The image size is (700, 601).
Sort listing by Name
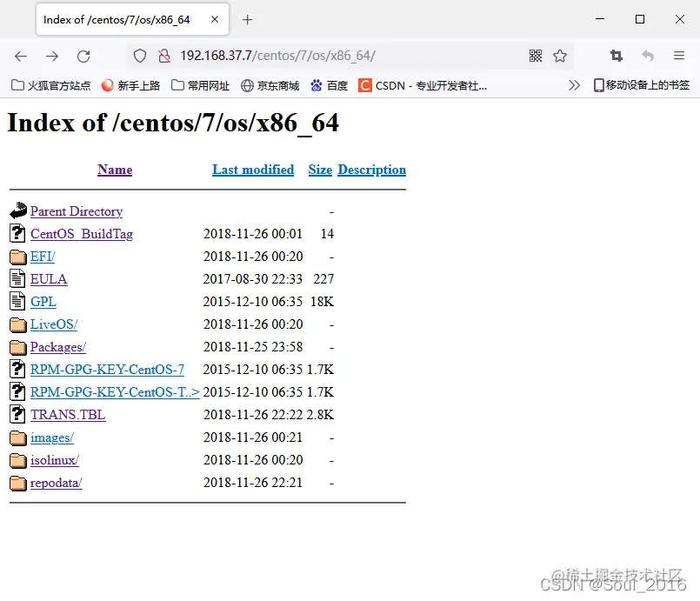pos(115,170)
